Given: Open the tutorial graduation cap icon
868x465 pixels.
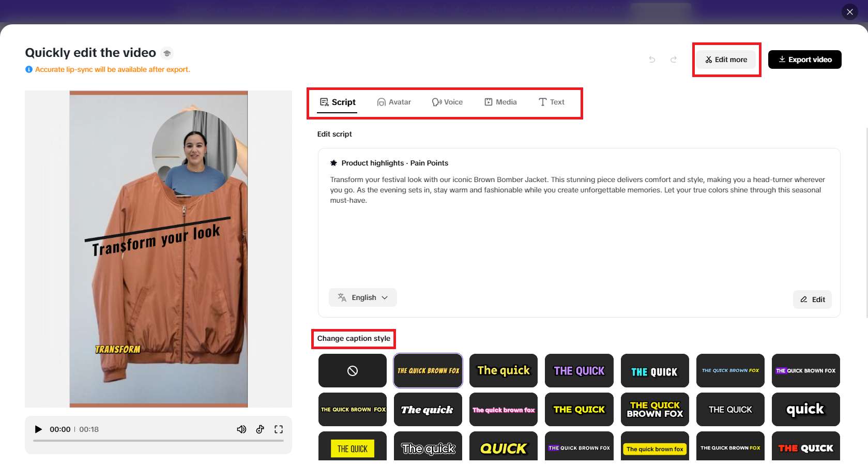Looking at the screenshot, I should point(166,53).
